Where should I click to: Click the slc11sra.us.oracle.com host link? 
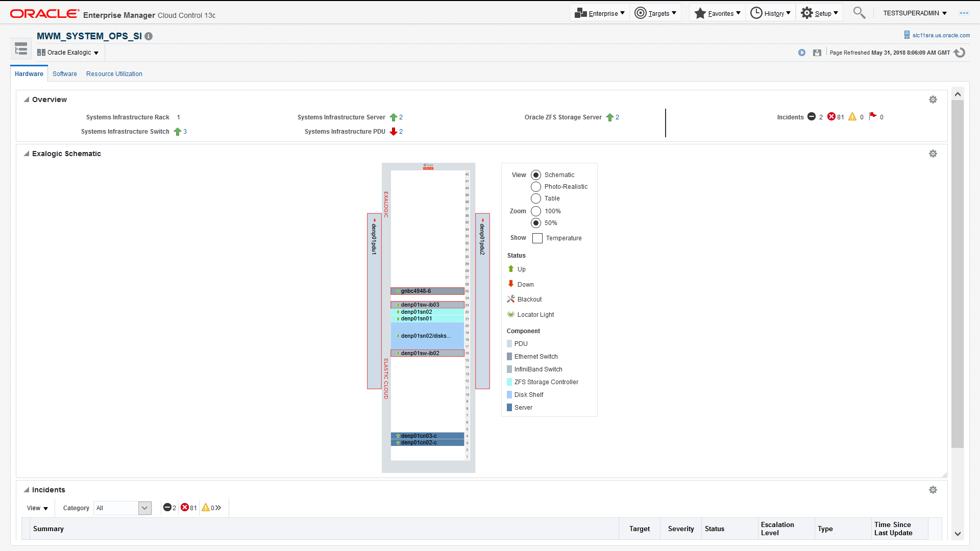pyautogui.click(x=941, y=35)
